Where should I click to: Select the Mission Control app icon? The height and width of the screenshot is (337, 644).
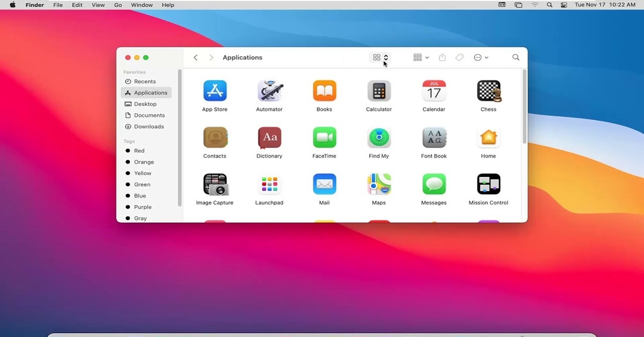tap(488, 184)
